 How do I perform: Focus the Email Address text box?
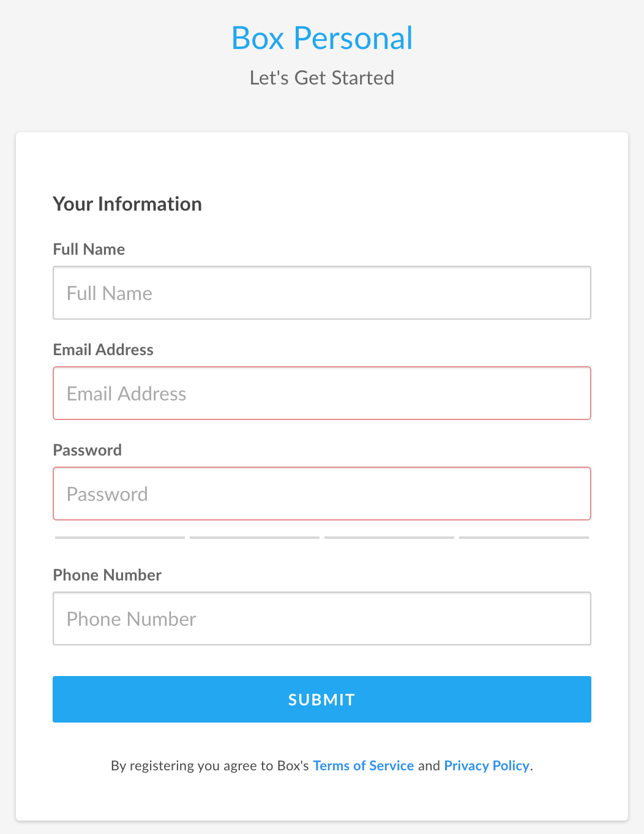pos(322,393)
